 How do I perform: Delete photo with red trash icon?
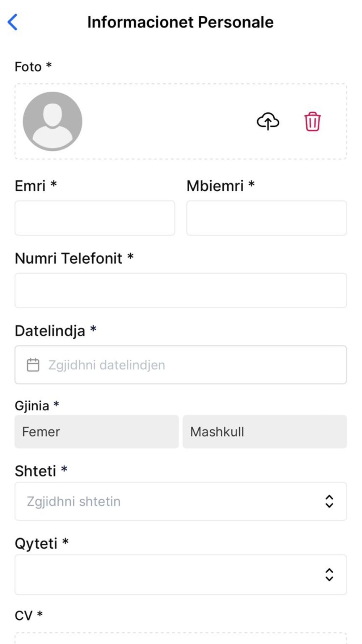[312, 121]
